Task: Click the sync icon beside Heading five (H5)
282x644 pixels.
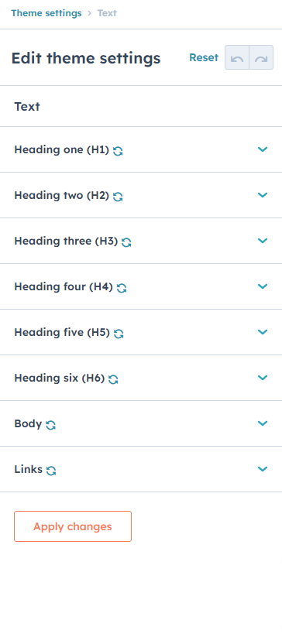Action: (x=119, y=334)
